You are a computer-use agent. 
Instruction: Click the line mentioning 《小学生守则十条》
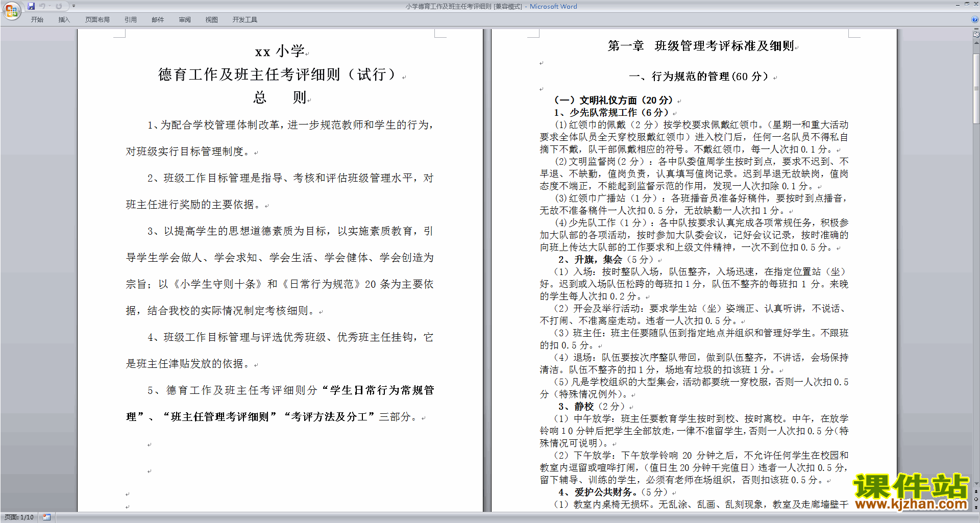280,284
